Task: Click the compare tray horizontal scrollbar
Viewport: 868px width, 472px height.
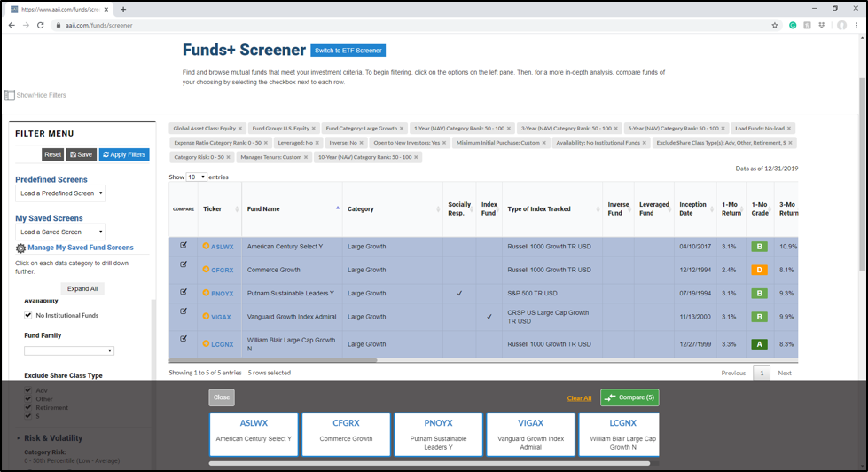Action: coord(430,463)
